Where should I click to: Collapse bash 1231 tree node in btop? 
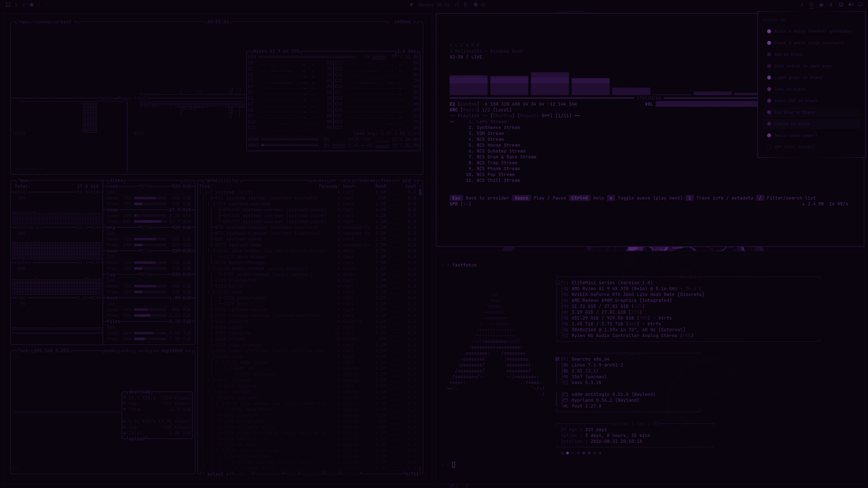pos(211,292)
